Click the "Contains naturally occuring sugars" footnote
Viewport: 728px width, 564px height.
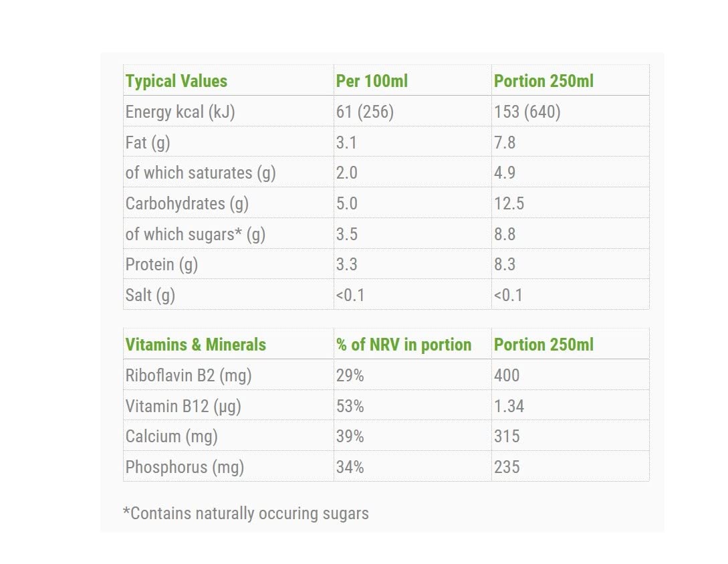(246, 513)
